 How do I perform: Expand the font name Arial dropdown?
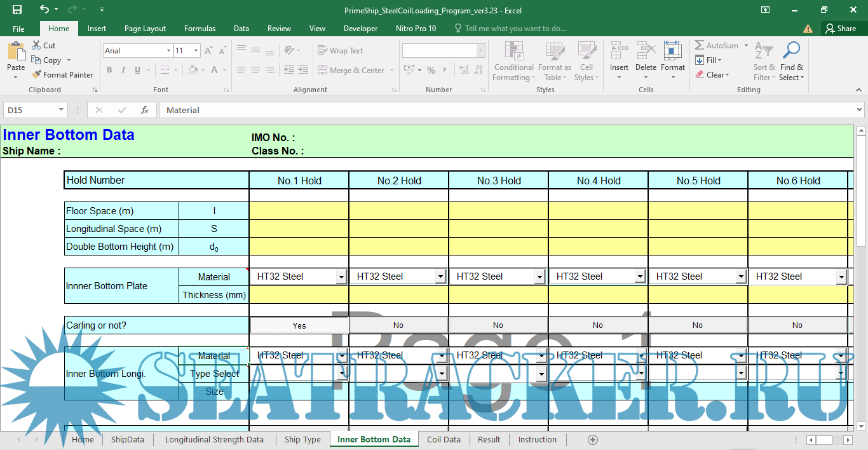point(168,51)
